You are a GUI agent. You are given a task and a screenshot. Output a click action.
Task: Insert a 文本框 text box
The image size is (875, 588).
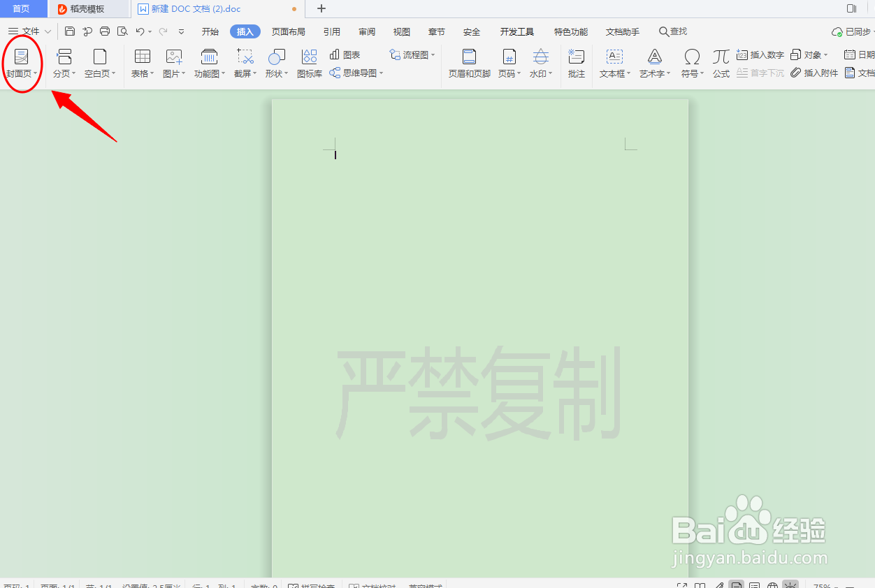[x=614, y=64]
